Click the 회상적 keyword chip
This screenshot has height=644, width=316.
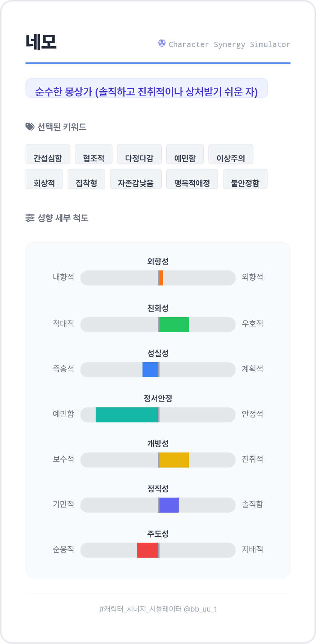tap(44, 179)
